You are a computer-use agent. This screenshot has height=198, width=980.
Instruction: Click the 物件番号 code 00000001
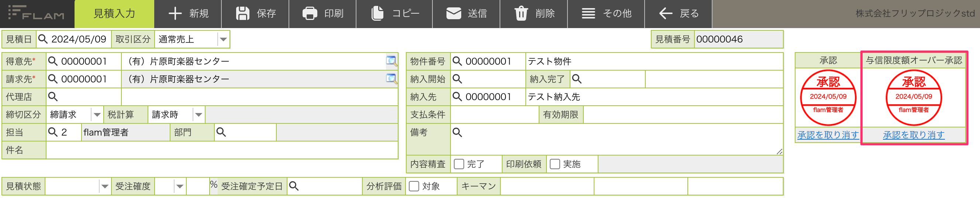(x=489, y=61)
